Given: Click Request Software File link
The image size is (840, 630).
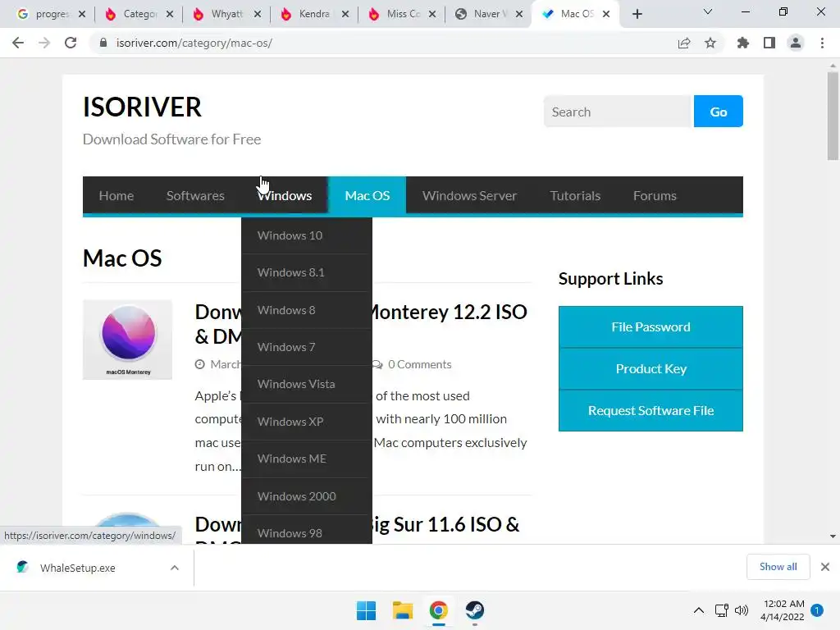Looking at the screenshot, I should pyautogui.click(x=651, y=410).
